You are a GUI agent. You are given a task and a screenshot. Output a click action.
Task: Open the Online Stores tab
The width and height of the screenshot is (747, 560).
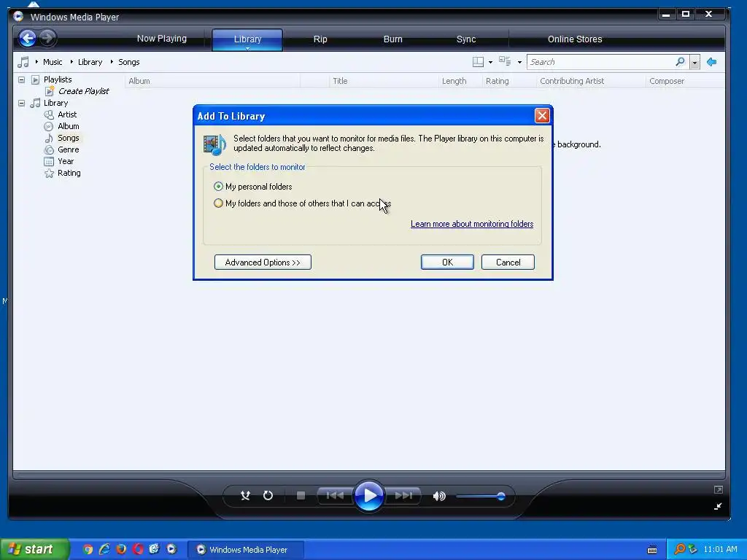[x=575, y=39]
